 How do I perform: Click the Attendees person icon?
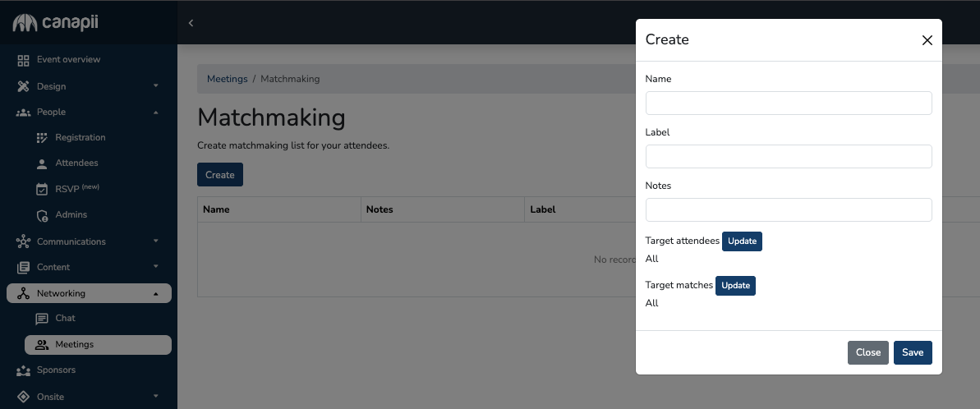click(x=42, y=163)
